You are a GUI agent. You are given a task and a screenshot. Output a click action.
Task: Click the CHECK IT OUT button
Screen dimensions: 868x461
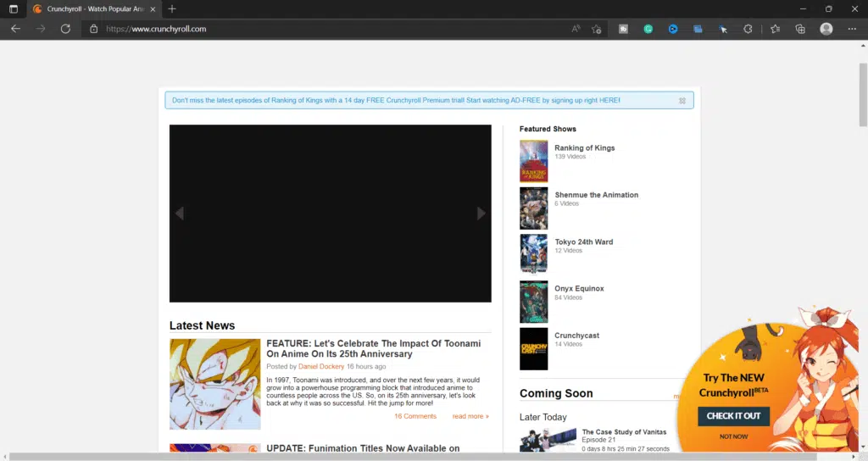click(x=733, y=416)
